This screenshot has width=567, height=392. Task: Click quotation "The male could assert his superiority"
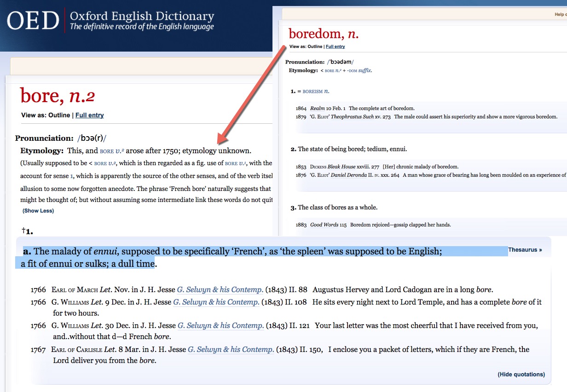tap(476, 117)
